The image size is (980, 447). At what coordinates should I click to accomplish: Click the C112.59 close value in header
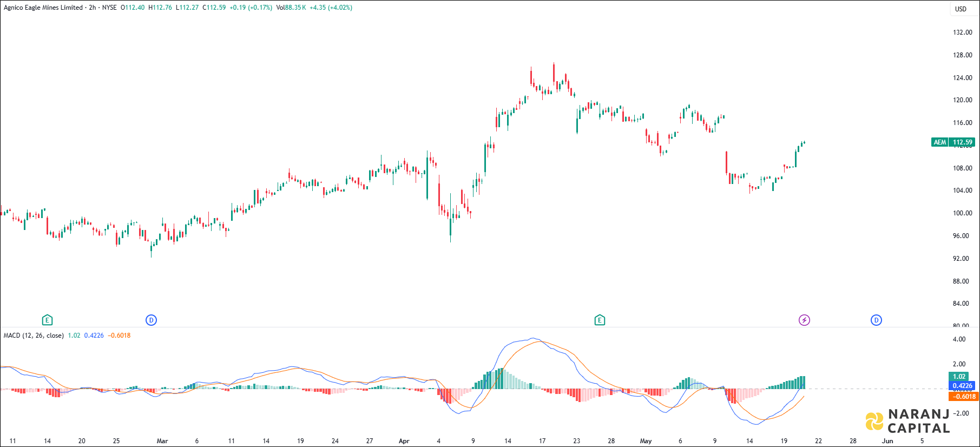(214, 8)
